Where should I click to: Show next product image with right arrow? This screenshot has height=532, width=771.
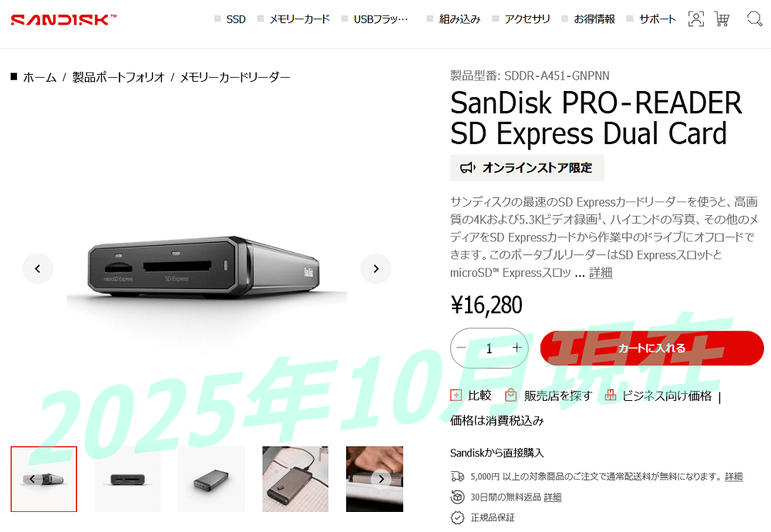coord(375,268)
